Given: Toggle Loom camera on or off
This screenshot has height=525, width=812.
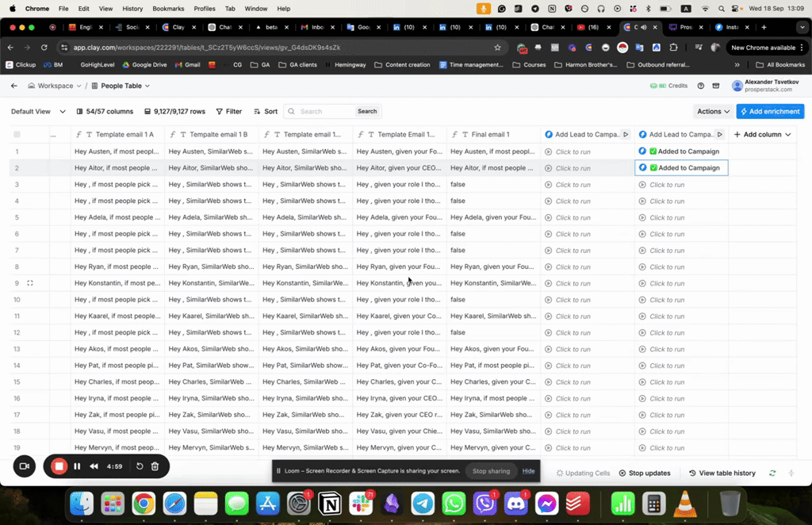Looking at the screenshot, I should (24, 466).
